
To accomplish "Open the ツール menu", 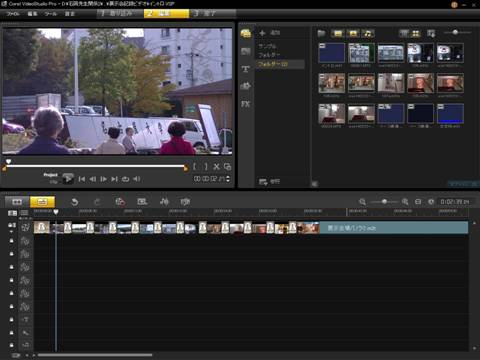I will pyautogui.click(x=51, y=14).
